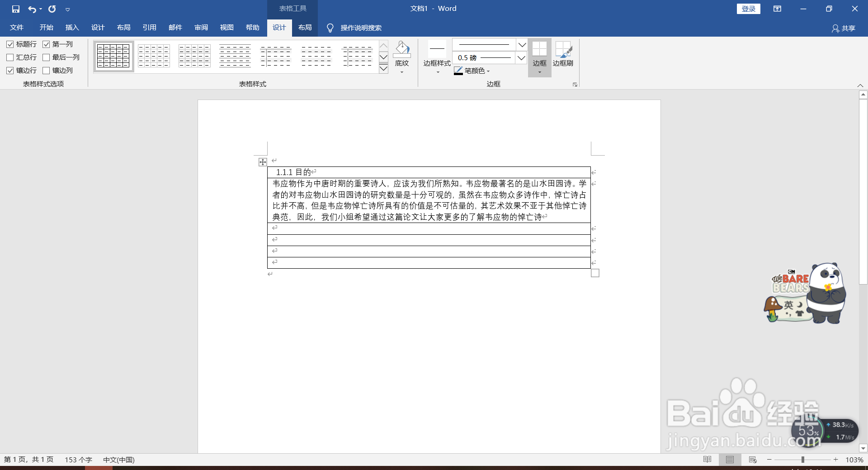Click the zoom slider handle
The image size is (868, 470).
pyautogui.click(x=803, y=460)
